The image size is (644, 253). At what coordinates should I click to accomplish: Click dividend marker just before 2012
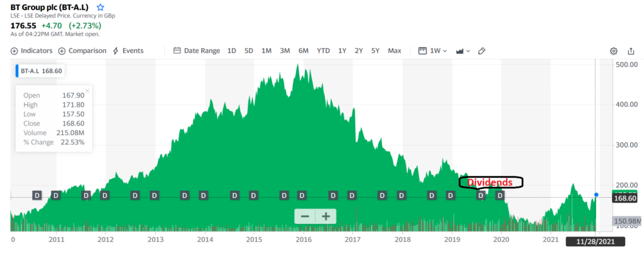[105, 195]
